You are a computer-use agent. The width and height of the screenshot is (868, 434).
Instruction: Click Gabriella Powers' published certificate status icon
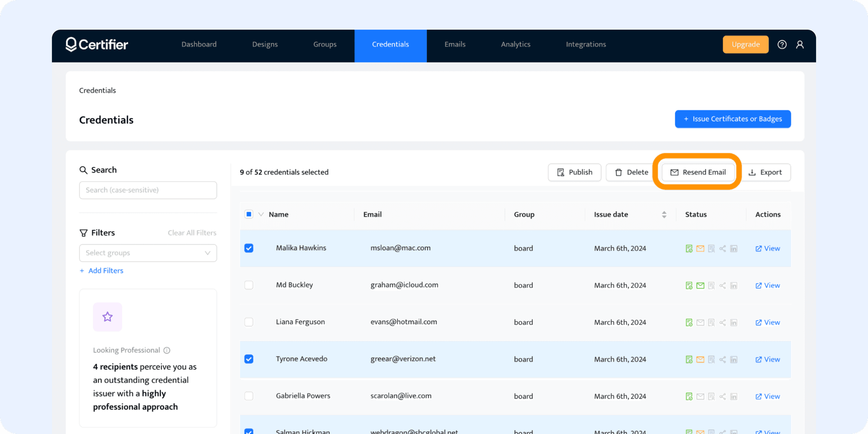689,396
